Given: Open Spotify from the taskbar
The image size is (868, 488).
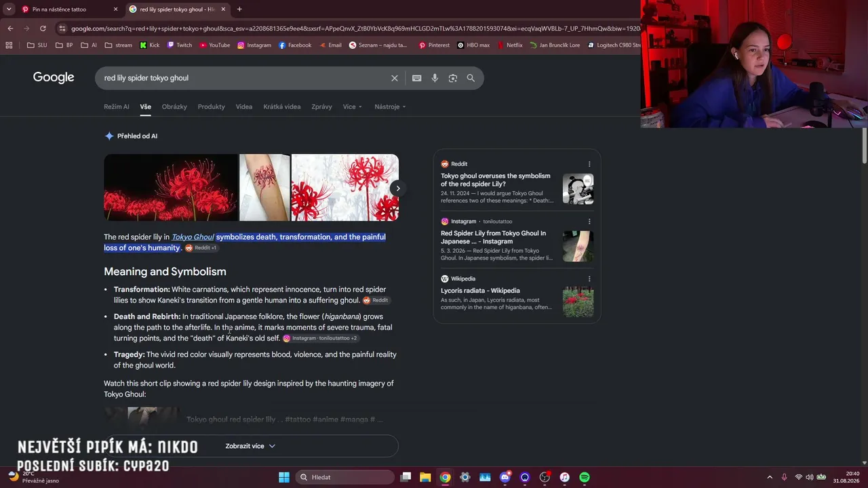Looking at the screenshot, I should pyautogui.click(x=585, y=477).
